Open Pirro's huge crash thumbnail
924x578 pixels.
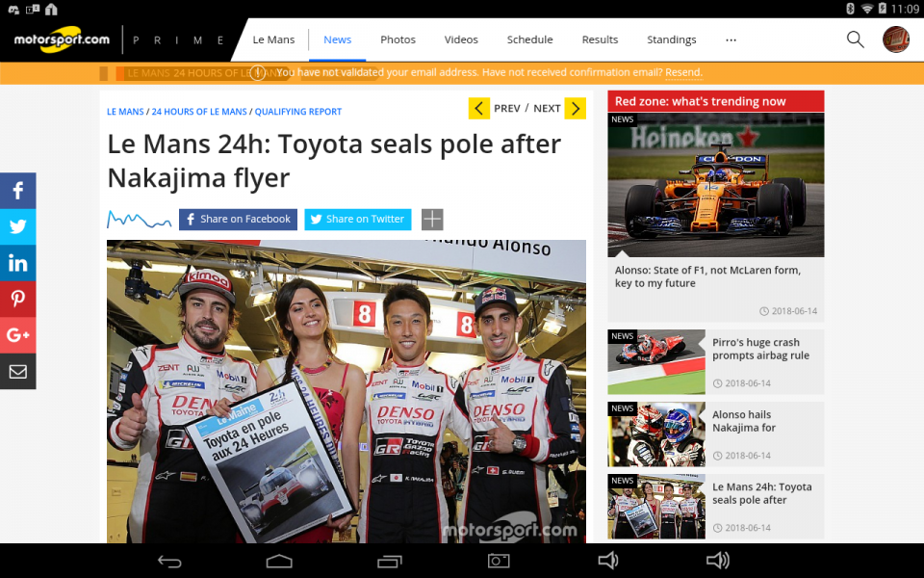656,361
